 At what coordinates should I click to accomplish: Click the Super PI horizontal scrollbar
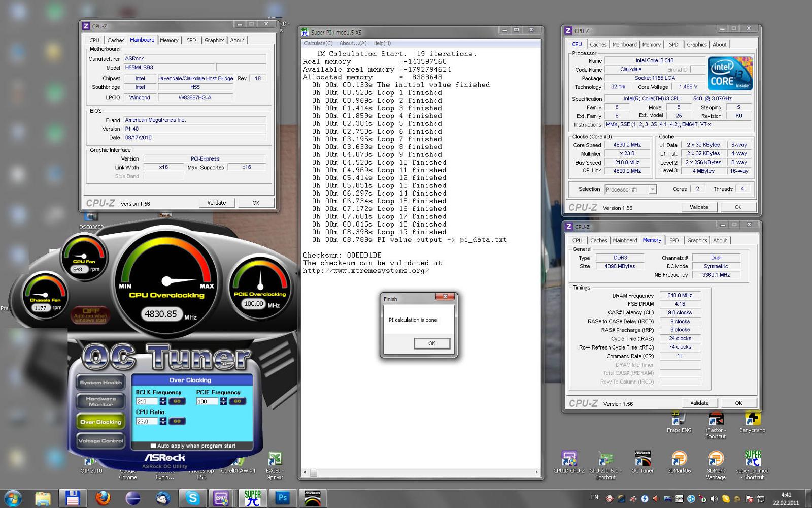(x=421, y=472)
